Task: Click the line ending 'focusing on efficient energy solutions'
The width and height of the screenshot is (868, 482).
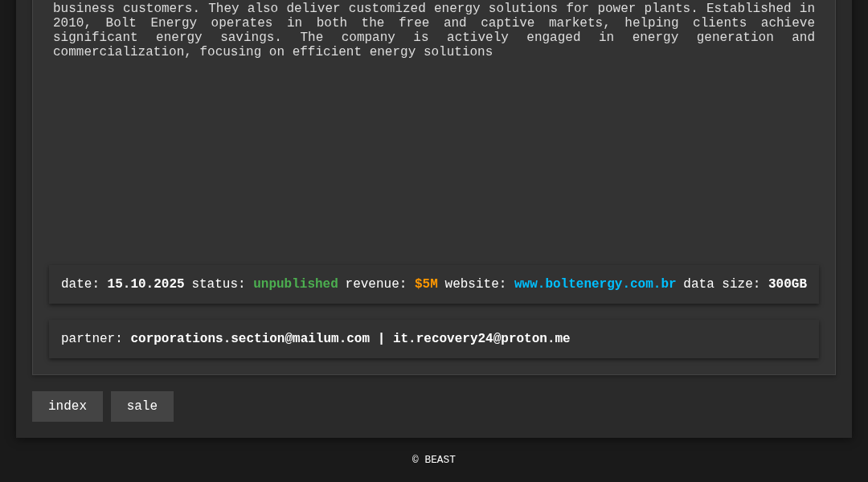Action: pyautogui.click(x=272, y=51)
